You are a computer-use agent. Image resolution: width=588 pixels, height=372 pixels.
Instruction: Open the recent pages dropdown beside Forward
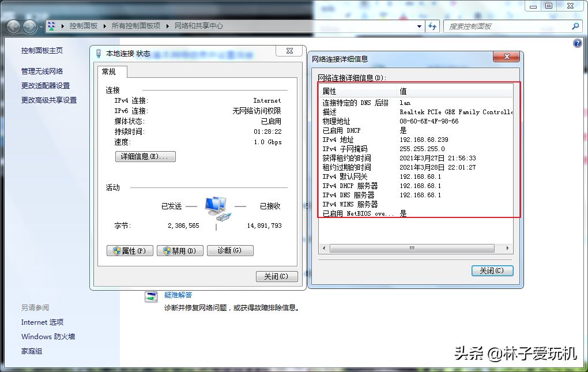(x=41, y=27)
